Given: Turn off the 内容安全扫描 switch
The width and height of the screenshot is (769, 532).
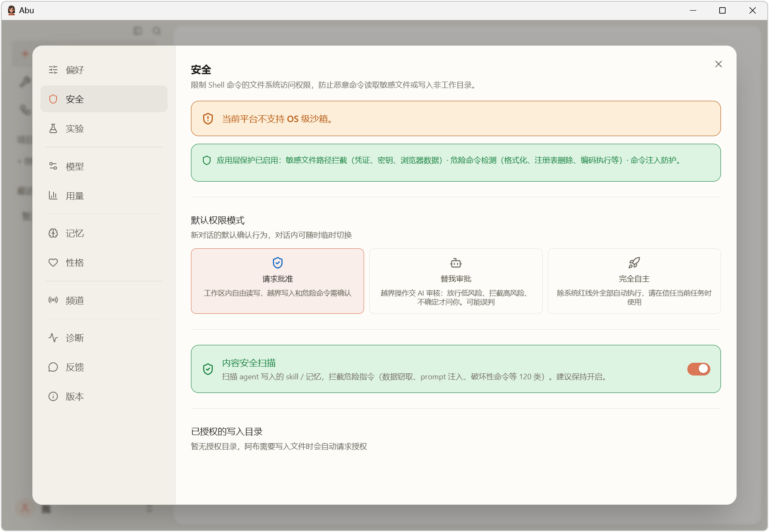Looking at the screenshot, I should click(x=698, y=369).
